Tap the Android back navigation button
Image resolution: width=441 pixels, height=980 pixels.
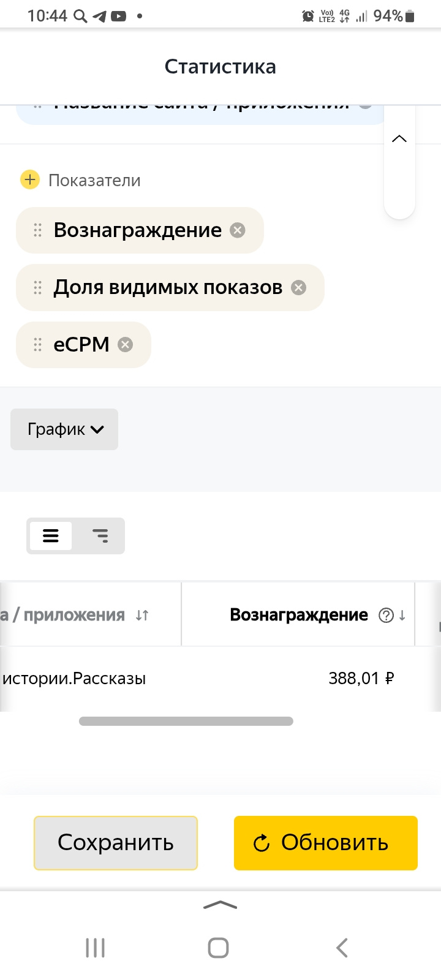click(x=342, y=948)
